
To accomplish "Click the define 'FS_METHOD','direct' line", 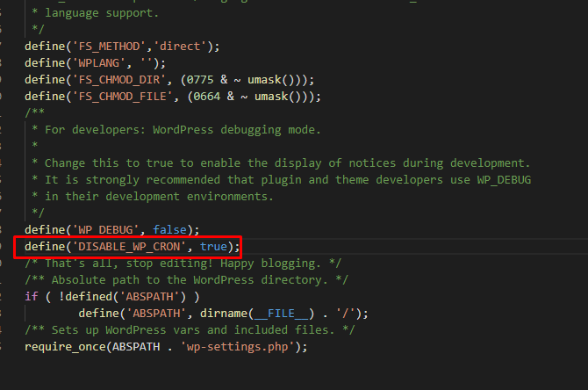I will click(122, 47).
